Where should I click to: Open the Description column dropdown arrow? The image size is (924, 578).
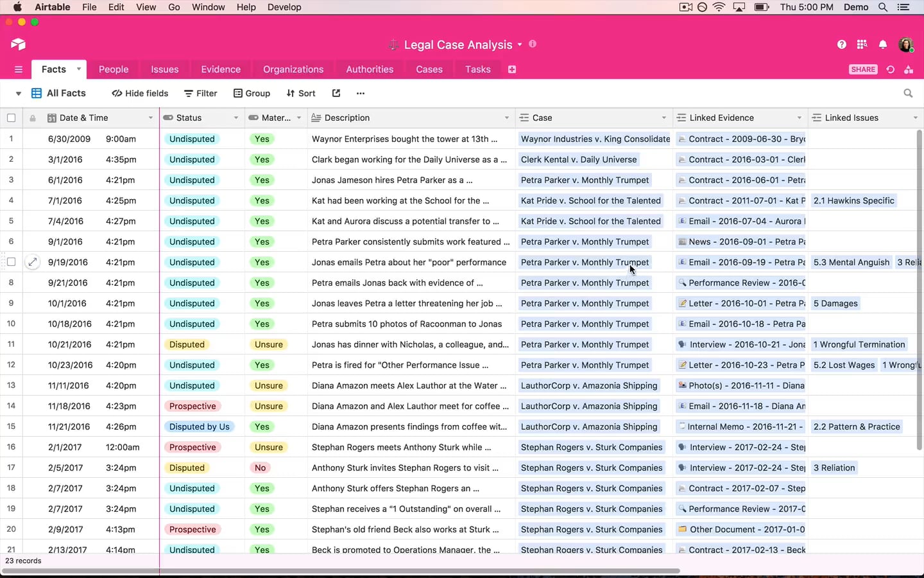tap(506, 118)
